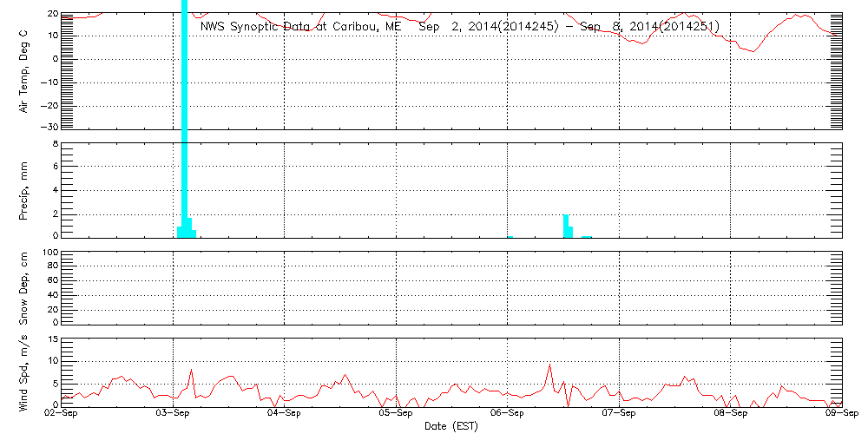
Task: Click the 100 tick on snow depth axis
Action: (50, 253)
